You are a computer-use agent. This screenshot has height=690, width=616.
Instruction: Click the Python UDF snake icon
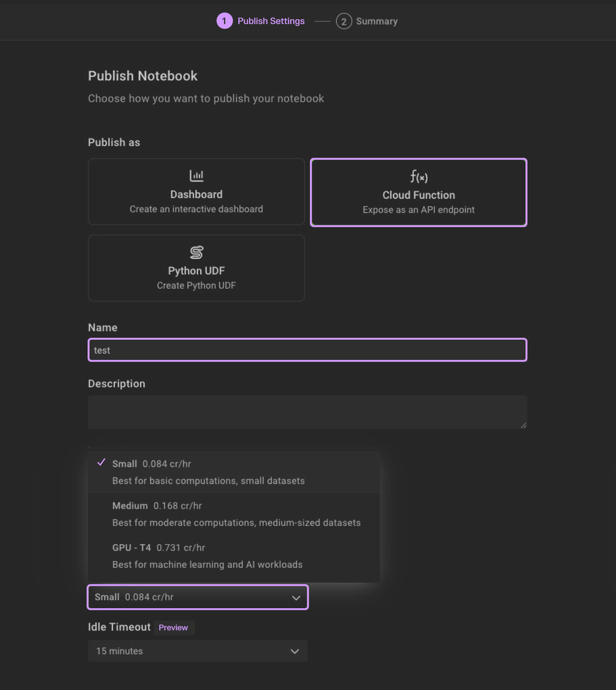point(196,252)
